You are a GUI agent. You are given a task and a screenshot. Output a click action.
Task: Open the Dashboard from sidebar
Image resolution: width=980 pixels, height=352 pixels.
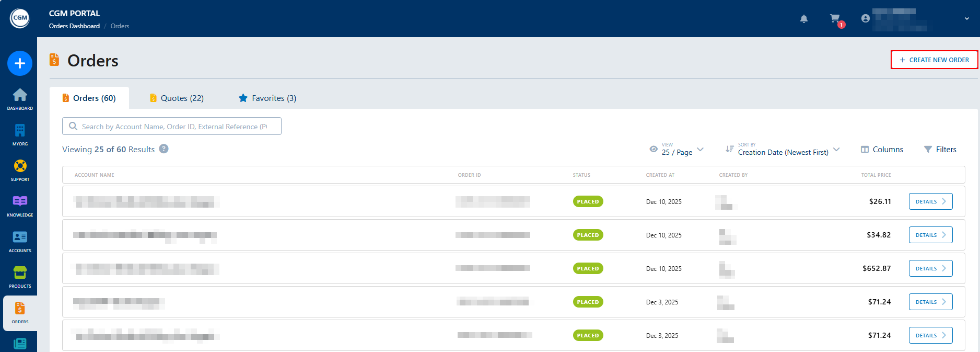[20, 98]
